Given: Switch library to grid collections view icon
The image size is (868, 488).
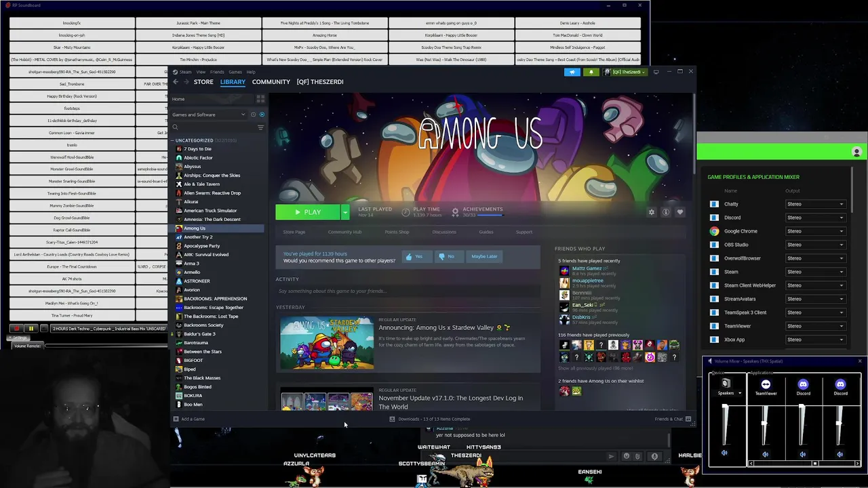Looking at the screenshot, I should 260,99.
